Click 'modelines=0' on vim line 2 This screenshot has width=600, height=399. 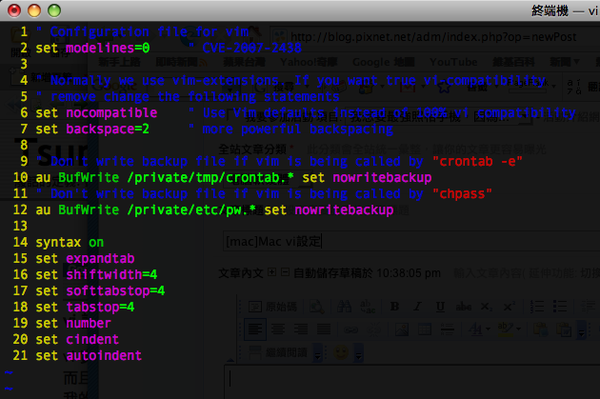(x=108, y=48)
